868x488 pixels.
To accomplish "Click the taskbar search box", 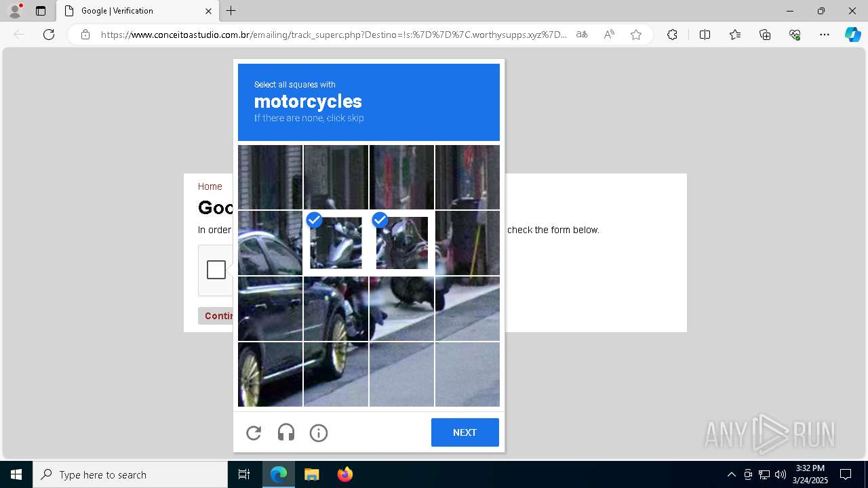I will 130,474.
